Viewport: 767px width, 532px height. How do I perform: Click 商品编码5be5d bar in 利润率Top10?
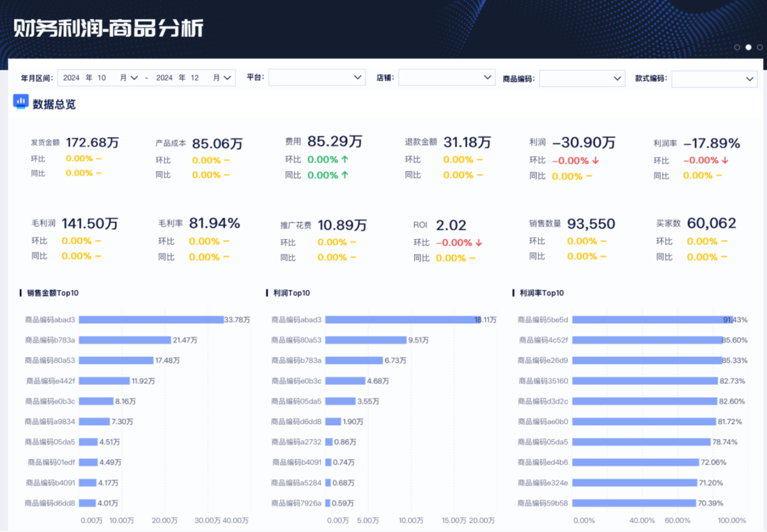[651, 319]
